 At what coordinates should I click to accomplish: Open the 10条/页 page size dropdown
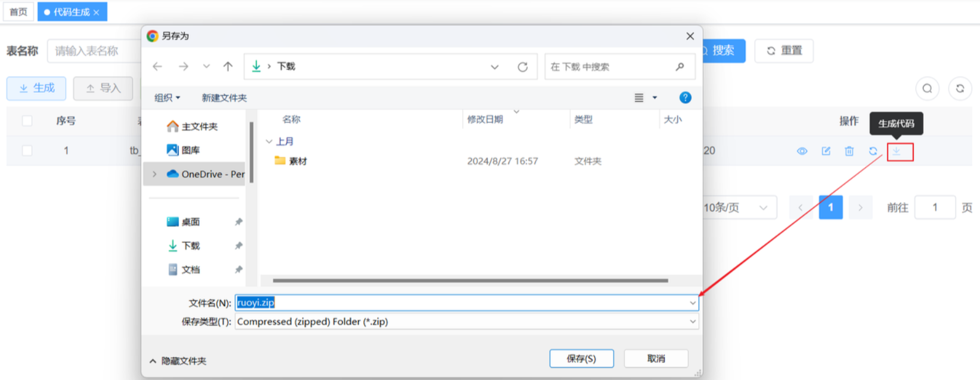pos(740,208)
